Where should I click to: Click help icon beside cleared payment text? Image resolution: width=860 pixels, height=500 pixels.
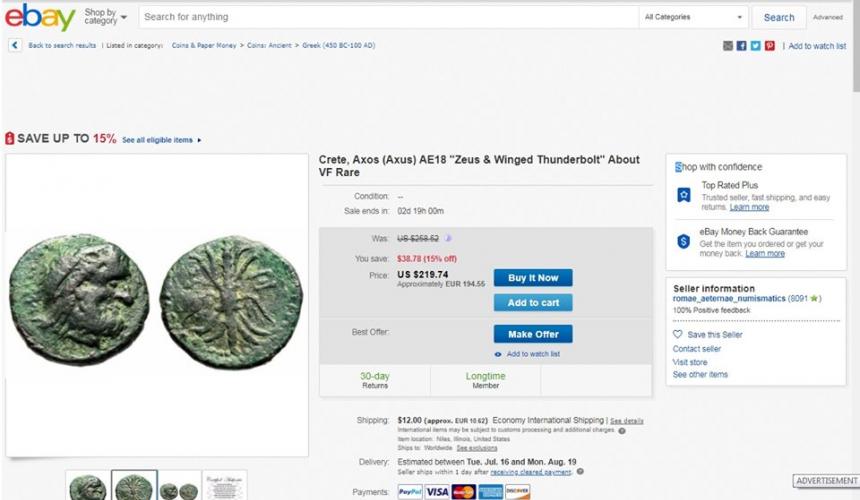click(x=580, y=471)
